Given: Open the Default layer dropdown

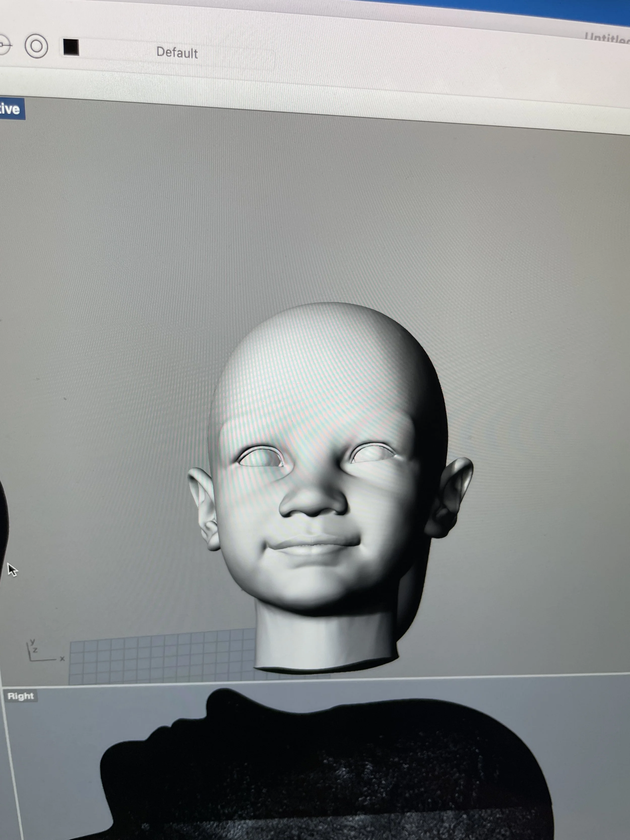Looking at the screenshot, I should click(x=177, y=53).
